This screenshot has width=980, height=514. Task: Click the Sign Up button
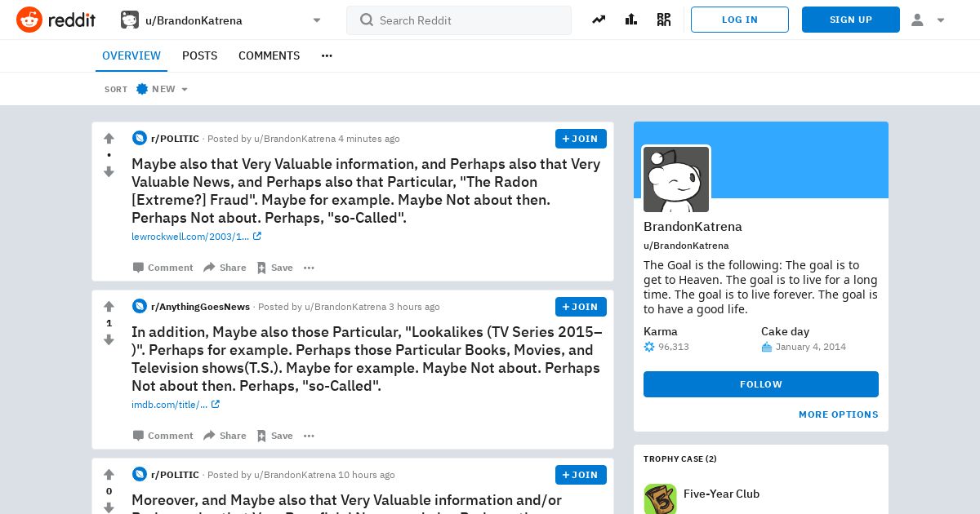click(851, 20)
